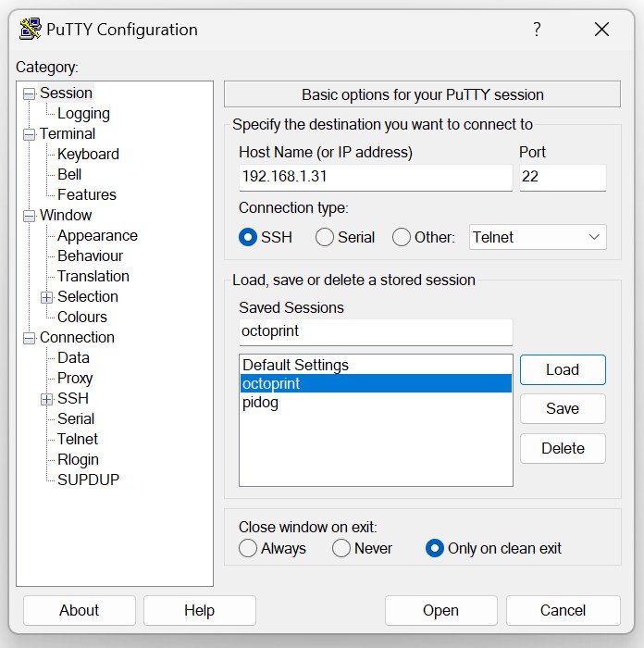Open the Telnet category in tree
Viewport: 644px width, 648px height.
coord(77,439)
